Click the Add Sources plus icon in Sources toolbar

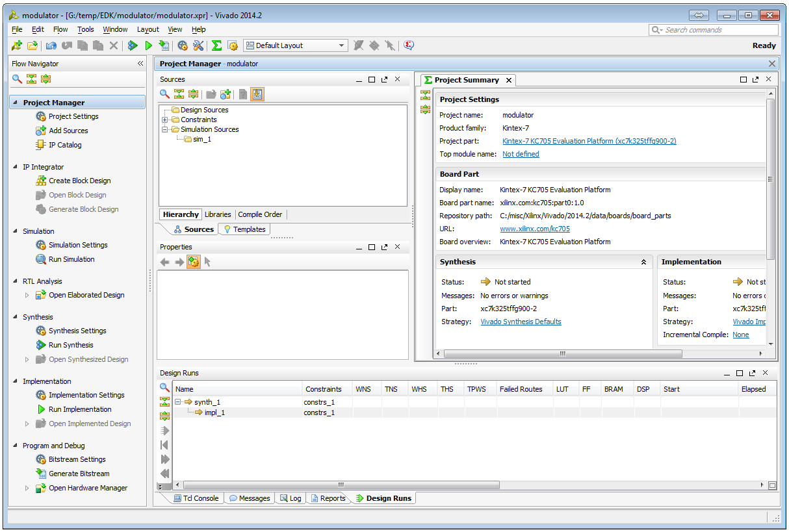[226, 94]
